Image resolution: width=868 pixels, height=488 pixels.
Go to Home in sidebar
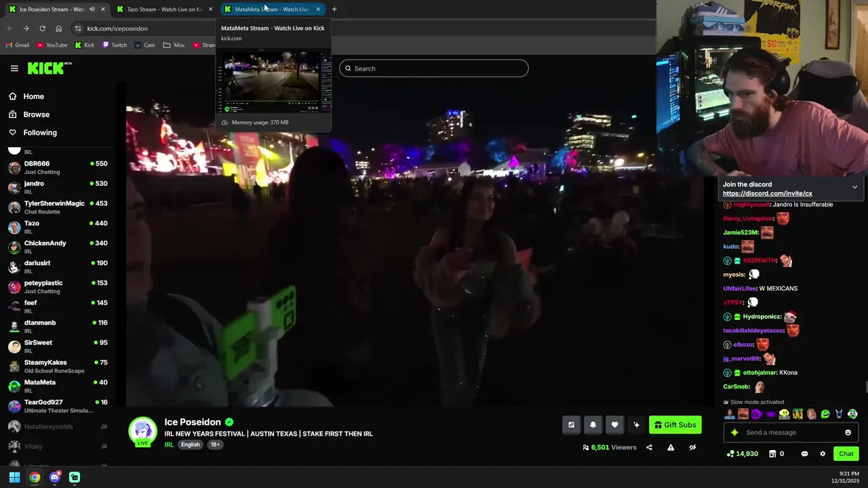tap(33, 96)
